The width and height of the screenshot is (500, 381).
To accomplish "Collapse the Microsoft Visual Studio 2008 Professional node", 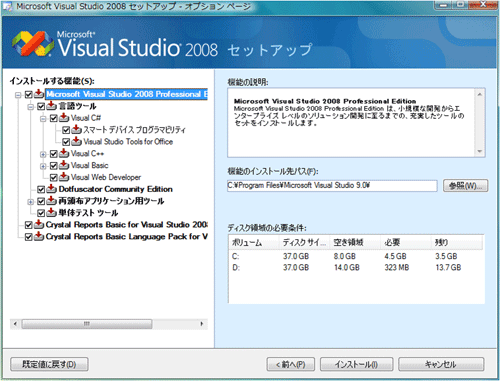I will click(x=18, y=95).
